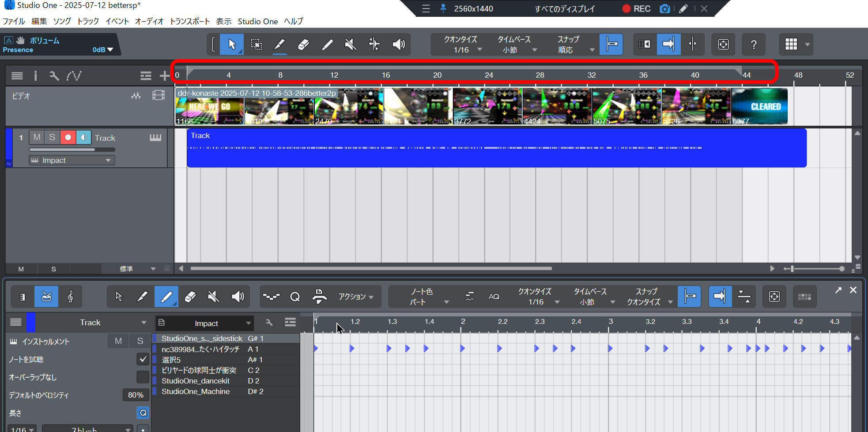The image size is (868, 432).
Task: Select the Listen tool in the top toolbar
Action: coord(399,44)
